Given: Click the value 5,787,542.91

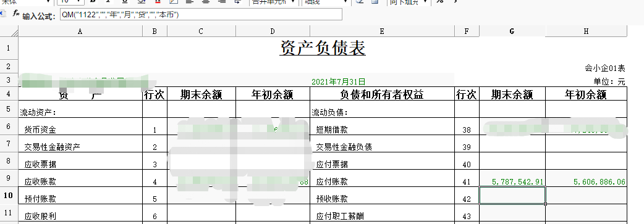Looking at the screenshot, I should (517, 182).
